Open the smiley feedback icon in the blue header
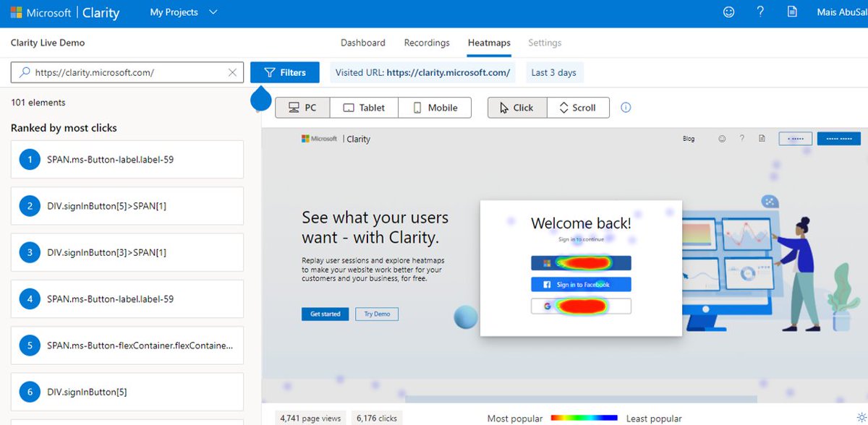Screen dimensions: 868x425 click(729, 12)
